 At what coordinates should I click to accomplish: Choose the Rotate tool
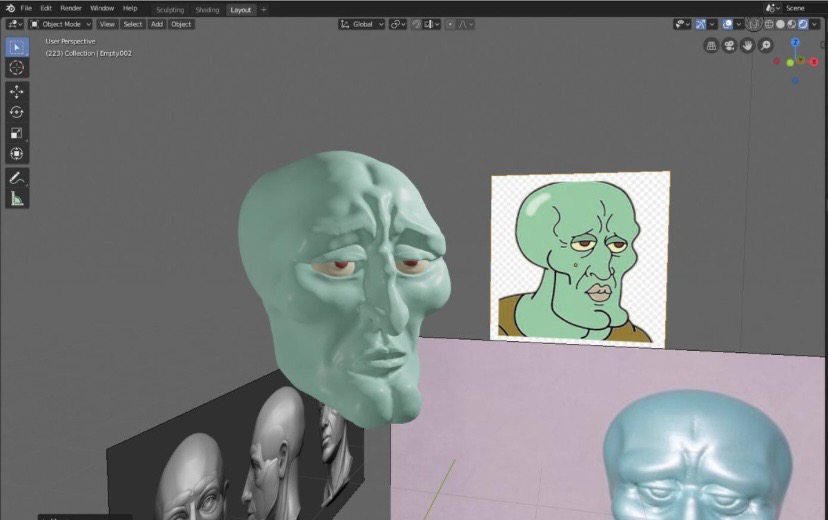[x=17, y=112]
